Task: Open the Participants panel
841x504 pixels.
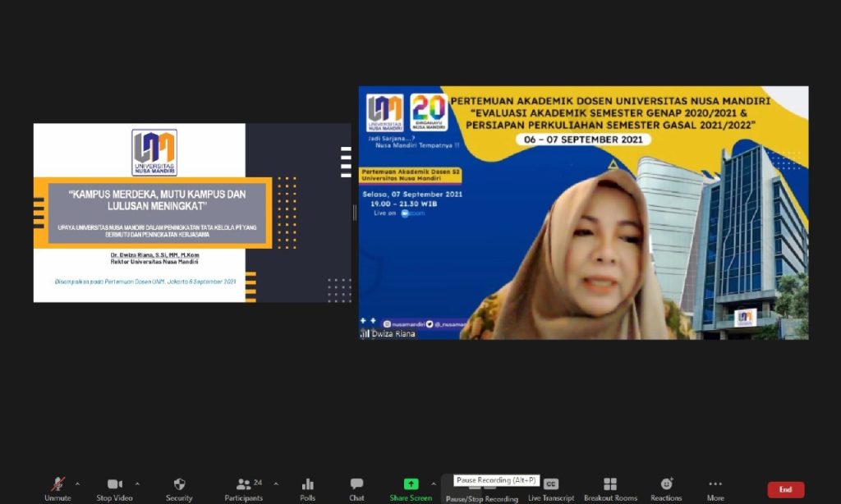Action: click(x=244, y=489)
